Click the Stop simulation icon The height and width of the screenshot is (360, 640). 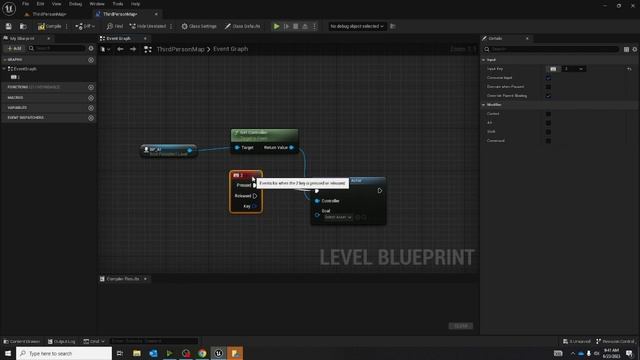pyautogui.click(x=296, y=26)
